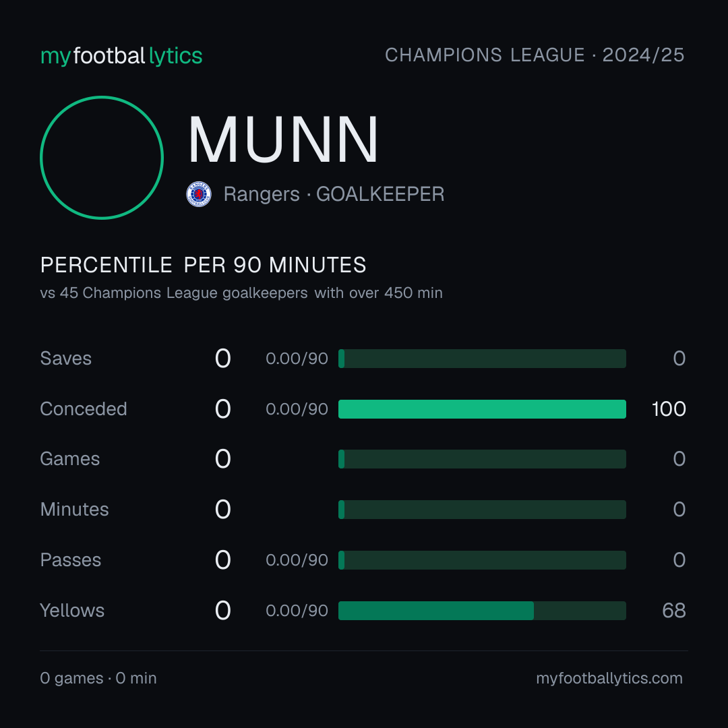Click the Yellows percentile bar
This screenshot has height=728, width=728.
point(482,611)
